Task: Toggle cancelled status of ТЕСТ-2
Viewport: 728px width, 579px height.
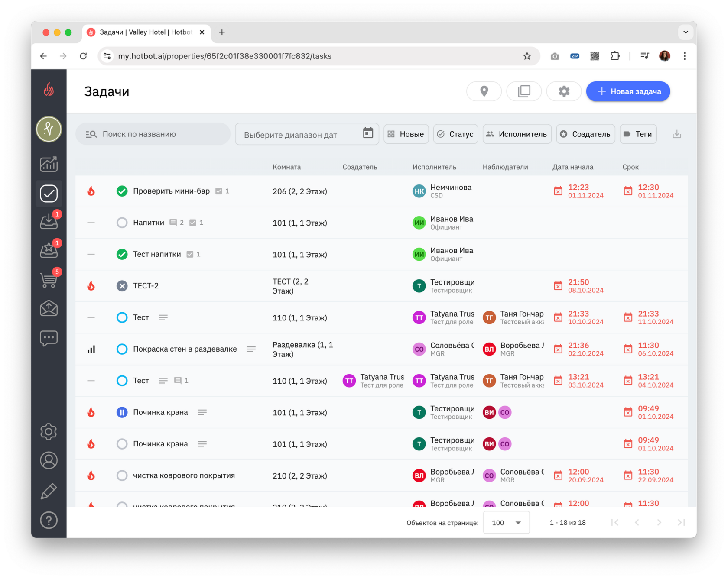Action: (122, 286)
